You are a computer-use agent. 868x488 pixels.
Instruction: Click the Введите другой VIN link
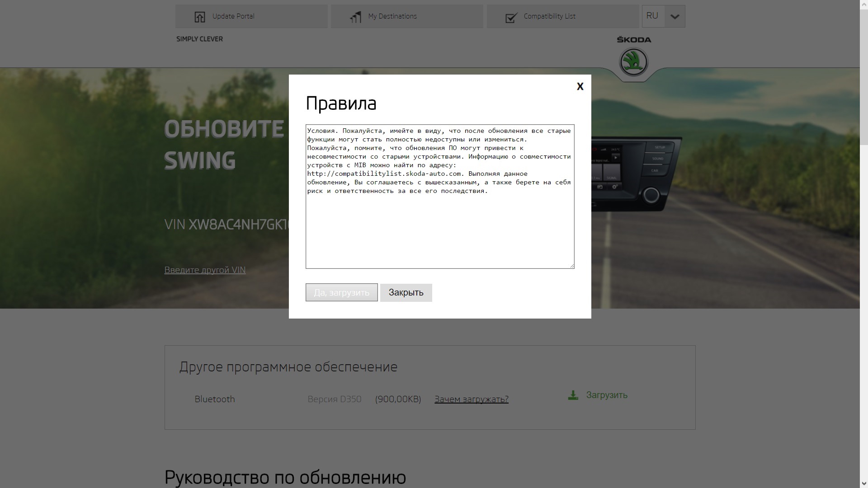205,270
